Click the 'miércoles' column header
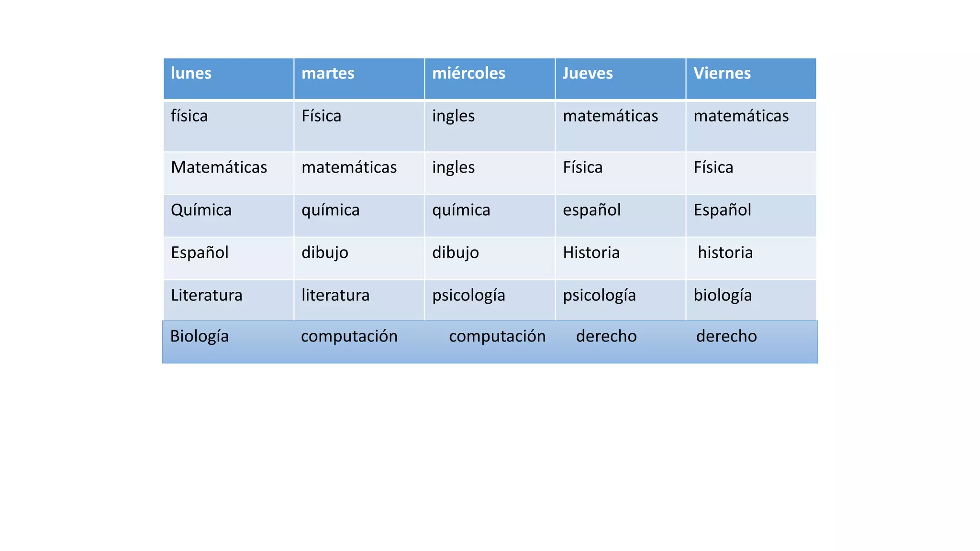The image size is (980, 551). (x=468, y=73)
